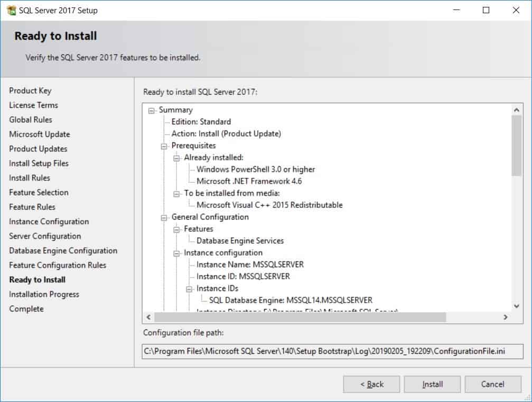Select SQL Database Engine: MSSQL14.MSSQLSERVER row
Viewport: 532px width, 402px height.
point(291,300)
